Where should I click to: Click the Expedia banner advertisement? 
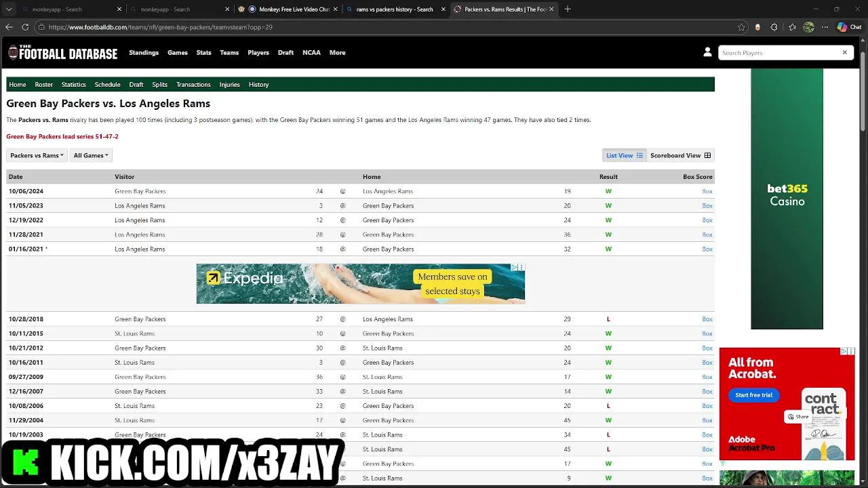(360, 284)
